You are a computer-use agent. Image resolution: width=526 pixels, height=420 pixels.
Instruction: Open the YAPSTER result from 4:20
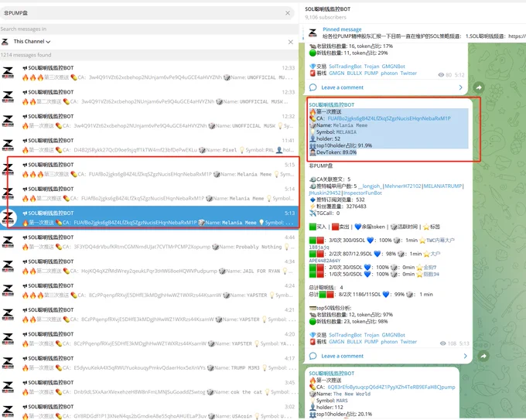pos(149,339)
